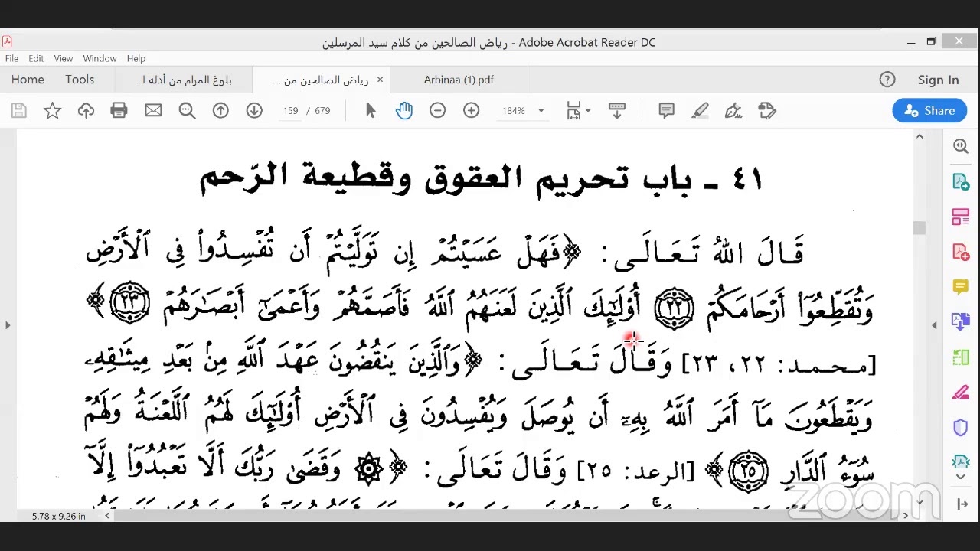Click the horizontal scrollbar left arrow
Image resolution: width=980 pixels, height=551 pixels.
point(107,516)
